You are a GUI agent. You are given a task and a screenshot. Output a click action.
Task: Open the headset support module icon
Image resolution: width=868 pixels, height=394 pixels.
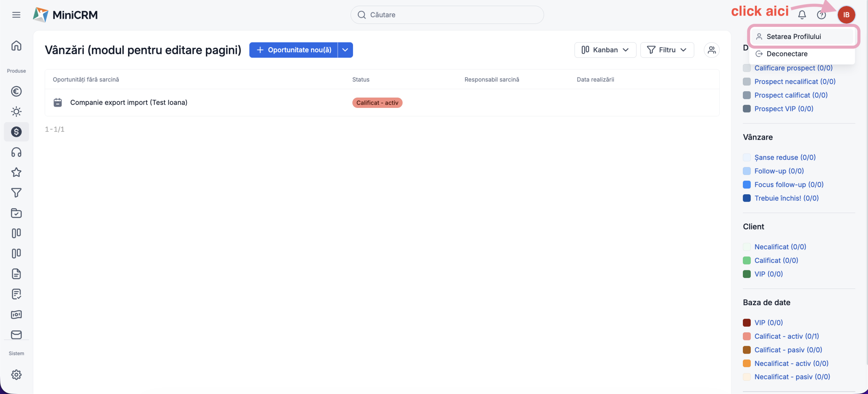[x=16, y=152]
